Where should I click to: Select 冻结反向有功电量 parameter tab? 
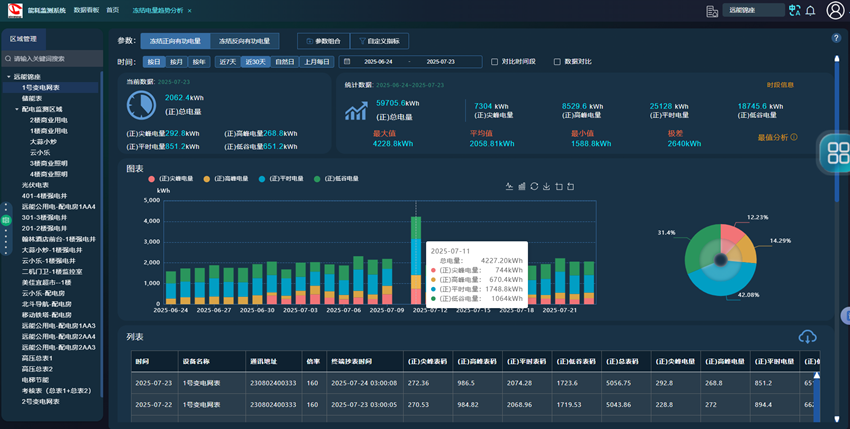(244, 41)
